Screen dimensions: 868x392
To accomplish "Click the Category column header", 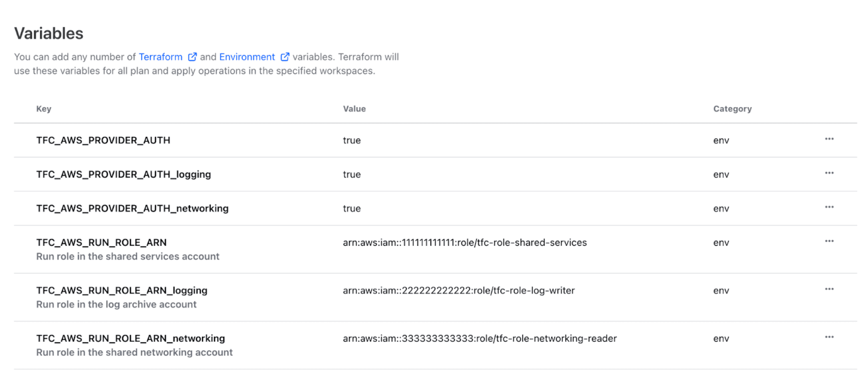I will (x=732, y=109).
